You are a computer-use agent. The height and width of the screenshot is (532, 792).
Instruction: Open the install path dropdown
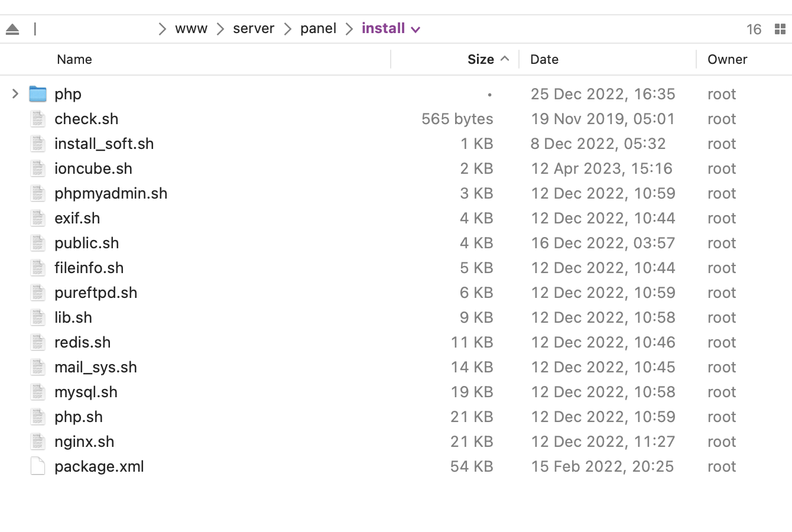point(416,30)
